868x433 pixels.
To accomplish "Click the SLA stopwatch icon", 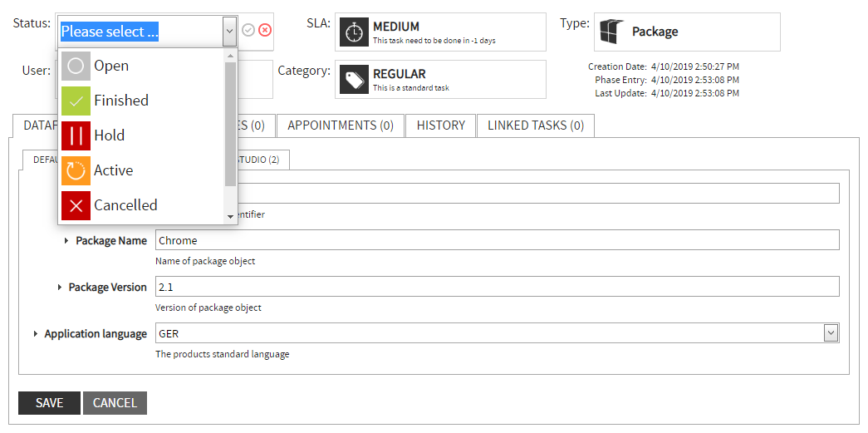I will [355, 32].
